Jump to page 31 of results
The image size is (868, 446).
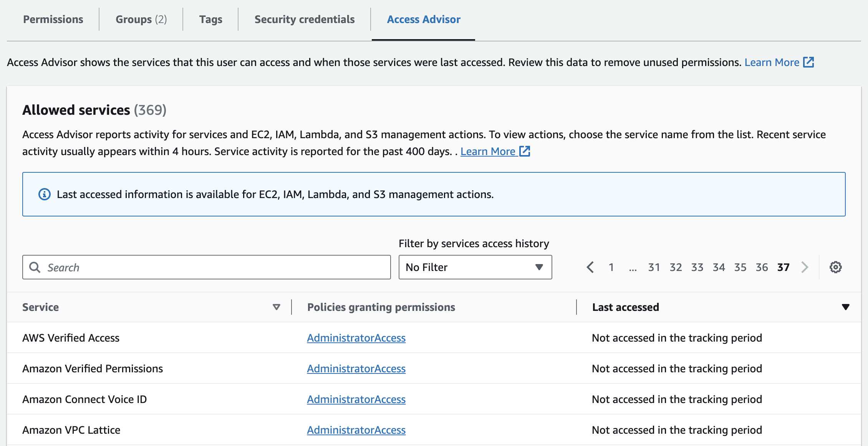click(x=654, y=267)
